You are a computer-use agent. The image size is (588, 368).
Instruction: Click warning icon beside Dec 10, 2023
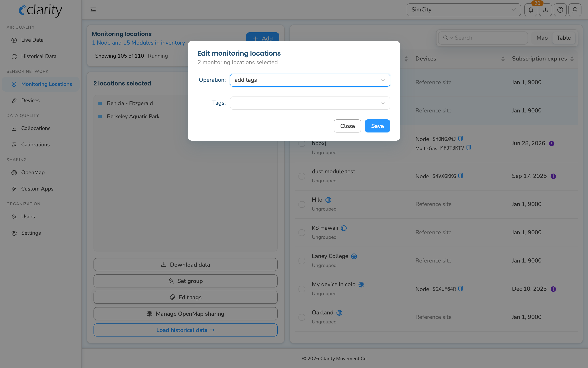coord(553,289)
